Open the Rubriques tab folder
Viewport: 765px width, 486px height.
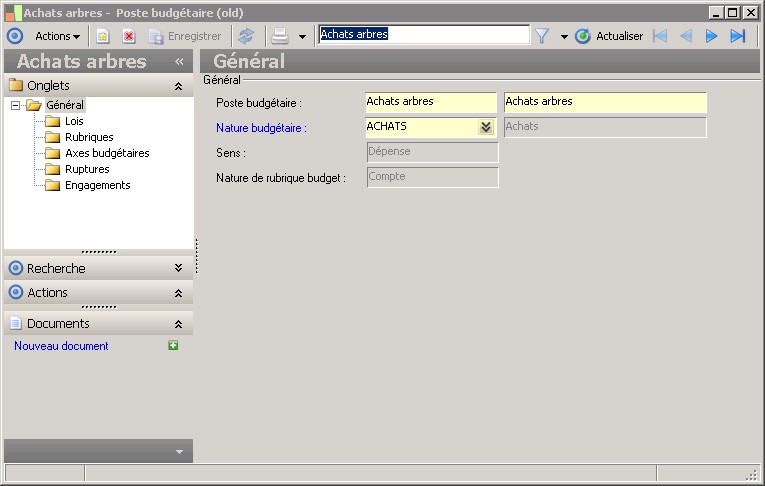(x=89, y=137)
